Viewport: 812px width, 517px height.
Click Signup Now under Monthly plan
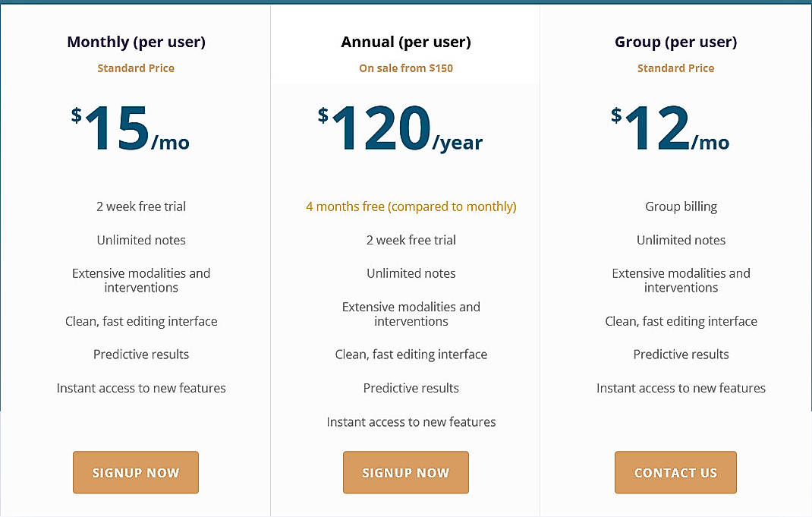pyautogui.click(x=135, y=472)
